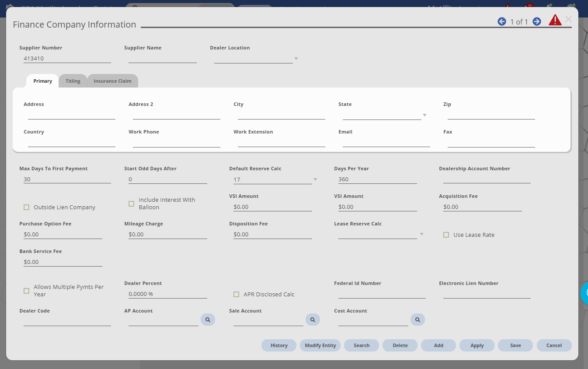
Task: Go to previous record arrow
Action: [502, 21]
